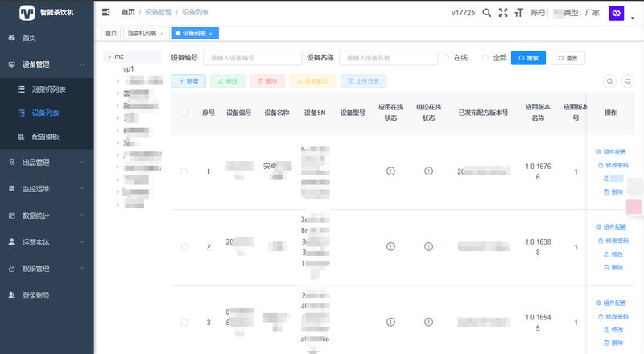Viewport: 644px width, 354px height.
Task: Click 删除 for row 1
Action: point(613,191)
